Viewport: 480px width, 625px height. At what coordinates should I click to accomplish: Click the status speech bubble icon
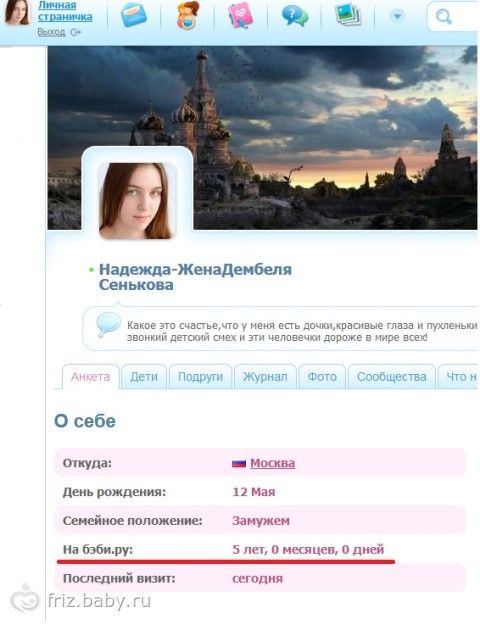pos(108,324)
